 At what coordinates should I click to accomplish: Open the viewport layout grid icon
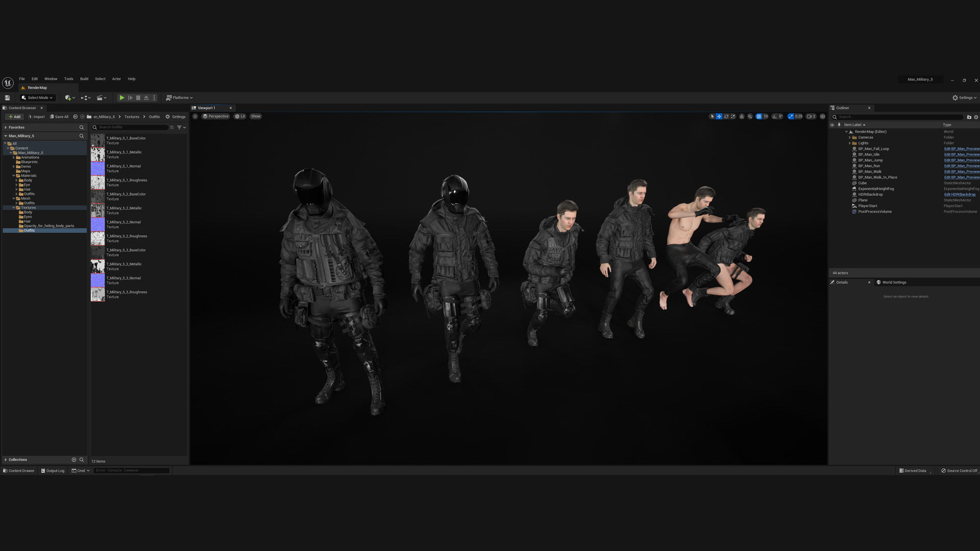[x=822, y=116]
